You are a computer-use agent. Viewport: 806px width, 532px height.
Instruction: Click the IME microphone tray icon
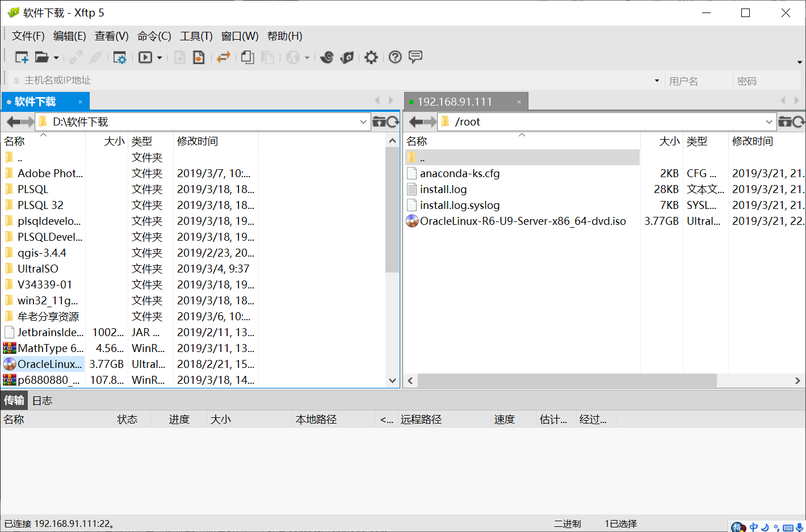[x=800, y=527]
